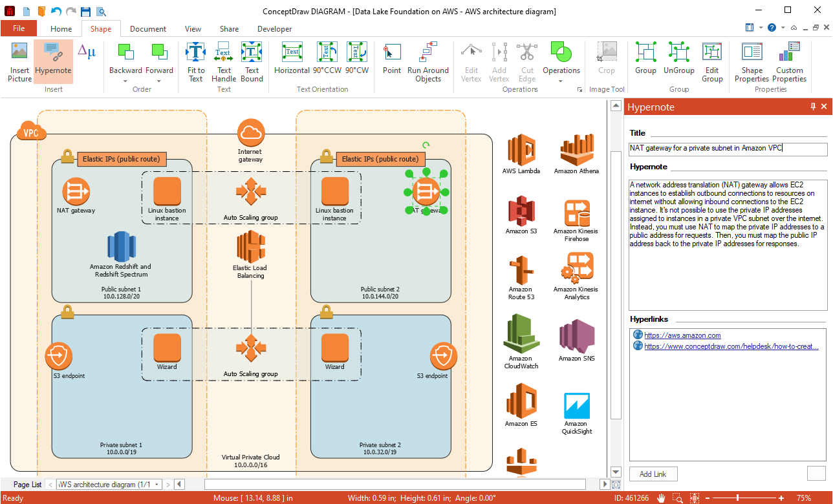
Task: Open the Operations menu
Action: (561, 62)
